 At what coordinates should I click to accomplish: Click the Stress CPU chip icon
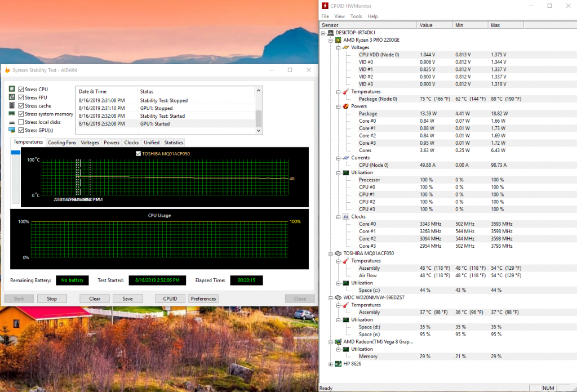[12, 89]
